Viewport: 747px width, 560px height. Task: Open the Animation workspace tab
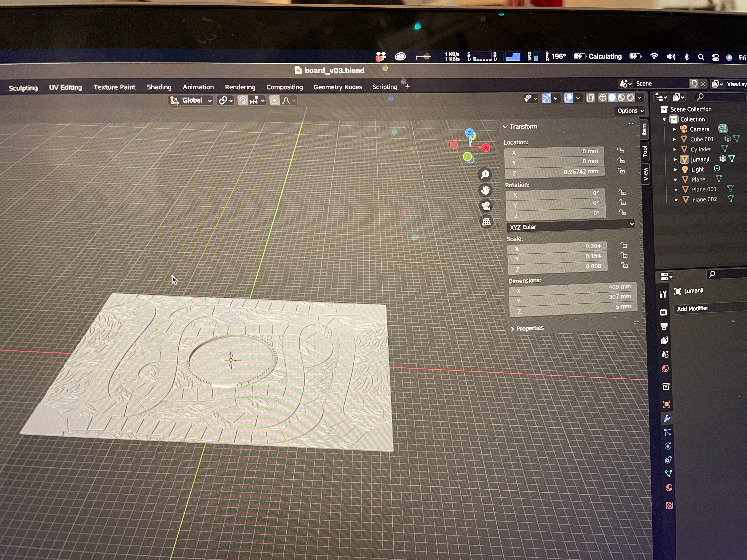[x=198, y=87]
